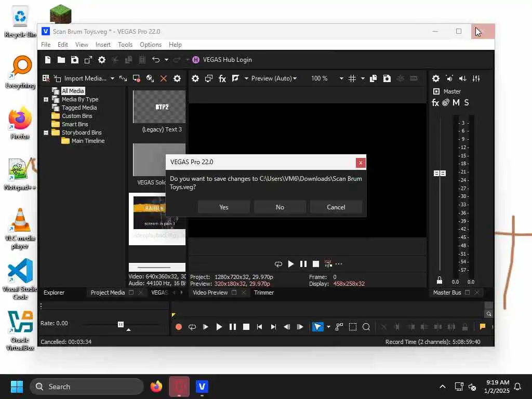Copy preview snapshot to clipboard
The width and height of the screenshot is (532, 399).
(373, 78)
